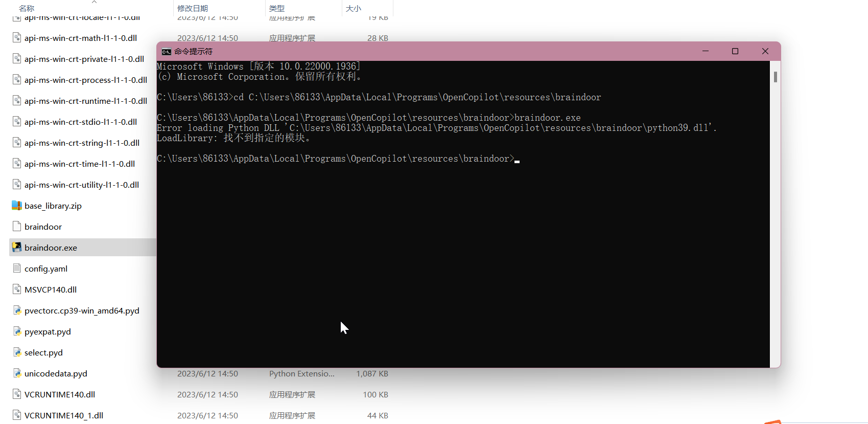Click the 100 KB size value

376,395
